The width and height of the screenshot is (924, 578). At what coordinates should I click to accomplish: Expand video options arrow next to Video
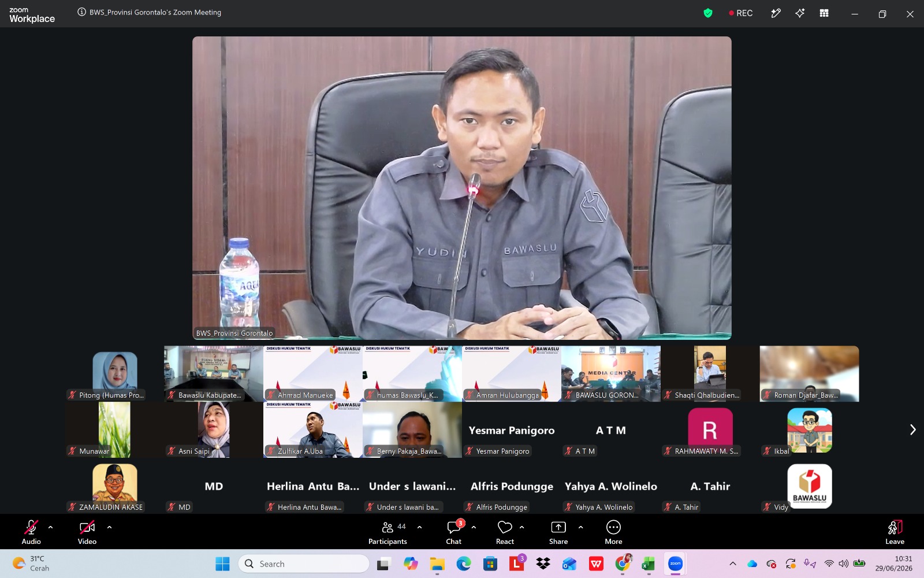pos(109,527)
